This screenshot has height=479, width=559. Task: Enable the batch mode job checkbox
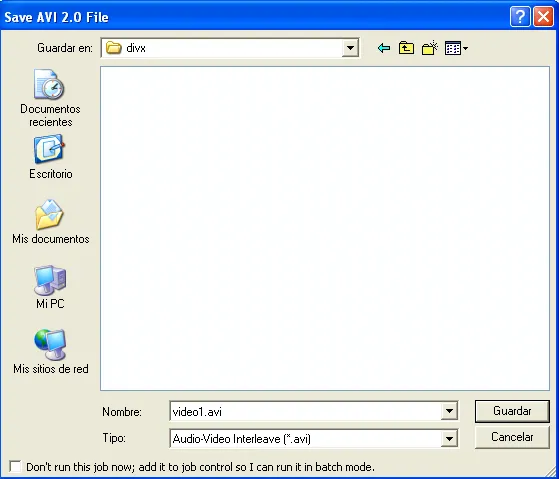(x=15, y=466)
